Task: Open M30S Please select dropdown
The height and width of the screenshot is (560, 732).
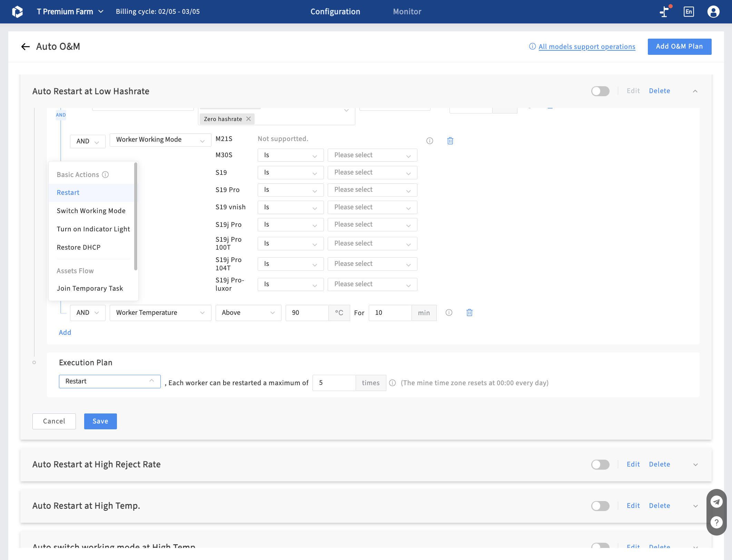Action: [372, 155]
